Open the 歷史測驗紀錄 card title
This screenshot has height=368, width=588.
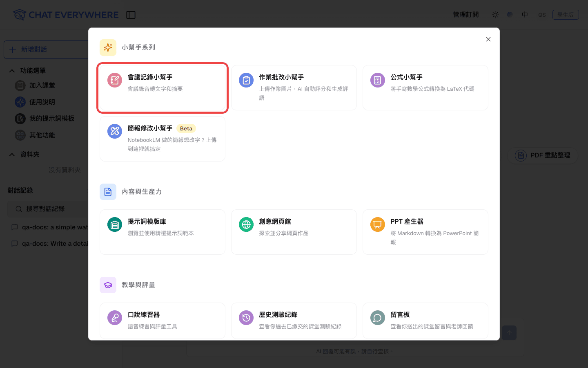pyautogui.click(x=278, y=315)
